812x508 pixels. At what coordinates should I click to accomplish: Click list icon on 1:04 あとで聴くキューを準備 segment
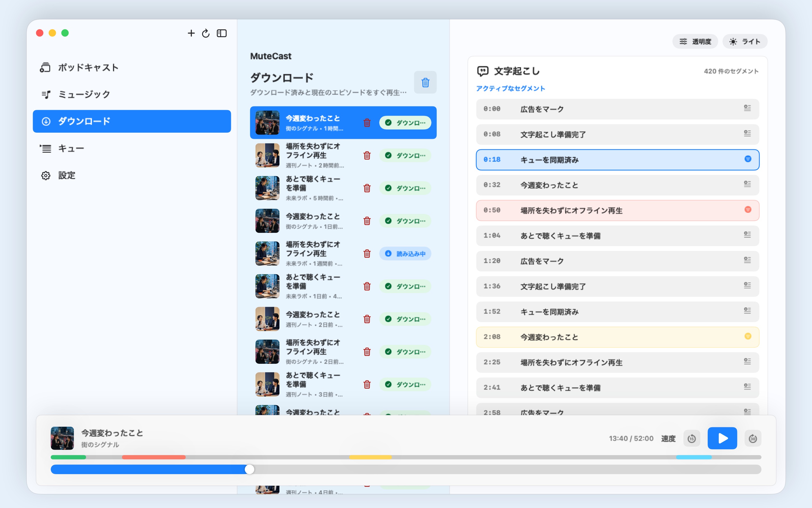click(747, 235)
